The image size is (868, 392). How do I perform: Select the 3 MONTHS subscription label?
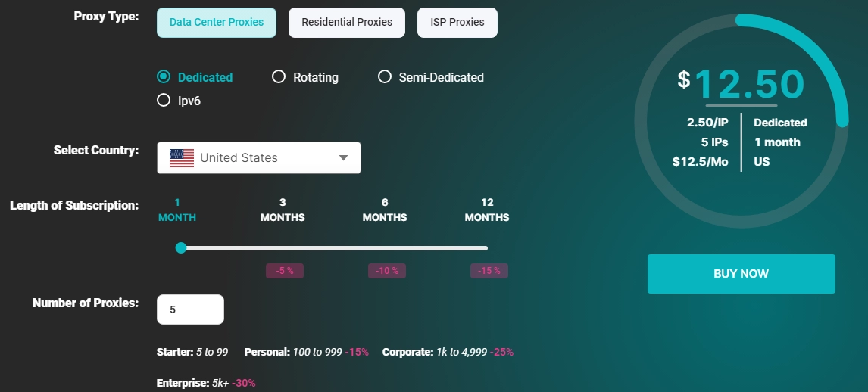[x=283, y=210]
